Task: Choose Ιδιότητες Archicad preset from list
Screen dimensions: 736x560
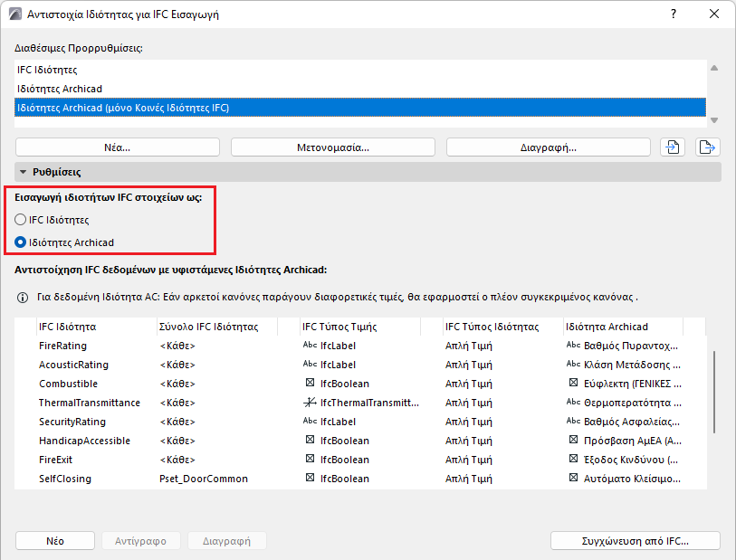Action: 60,89
